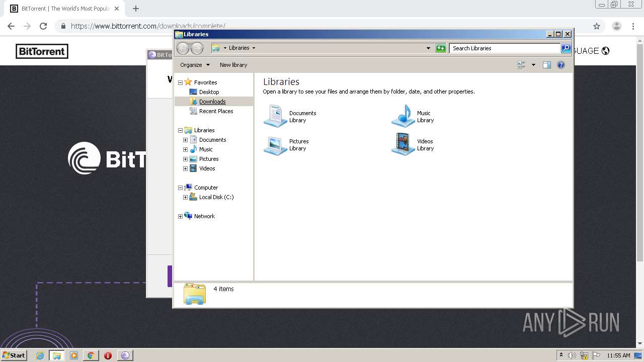
Task: Select Computer in the navigation pane
Action: point(206,188)
